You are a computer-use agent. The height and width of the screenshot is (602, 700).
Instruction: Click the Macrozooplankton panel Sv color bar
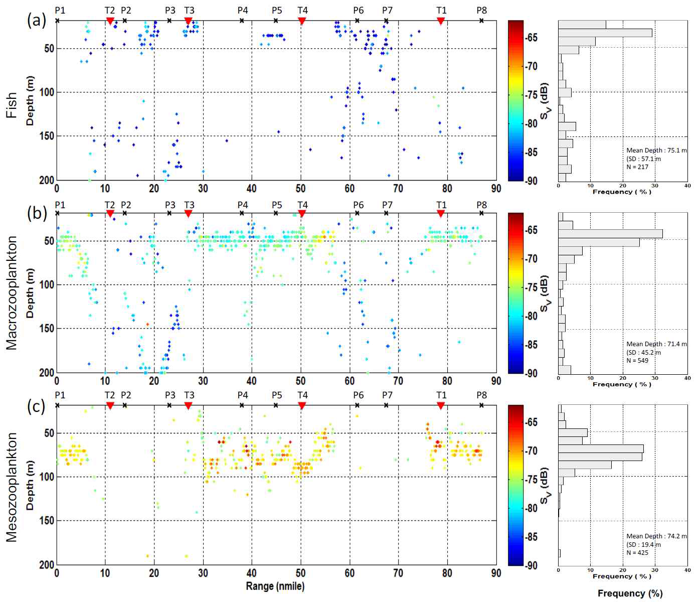(x=515, y=293)
